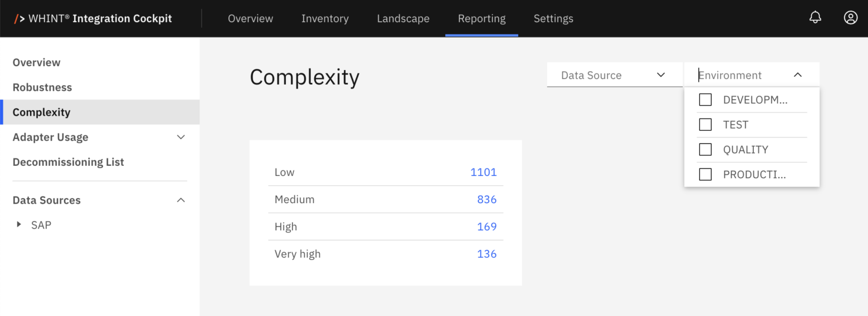Image resolution: width=868 pixels, height=316 pixels.
Task: Go to the Landscape tab
Action: point(403,19)
